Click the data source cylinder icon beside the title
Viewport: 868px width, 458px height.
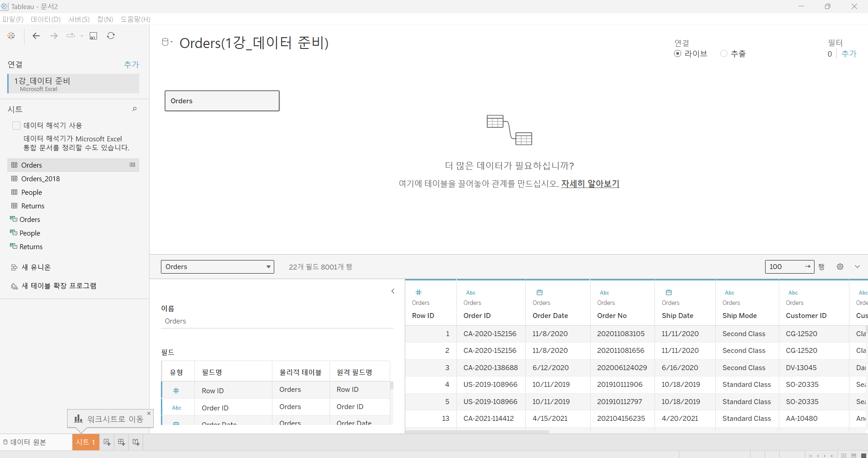click(x=166, y=42)
